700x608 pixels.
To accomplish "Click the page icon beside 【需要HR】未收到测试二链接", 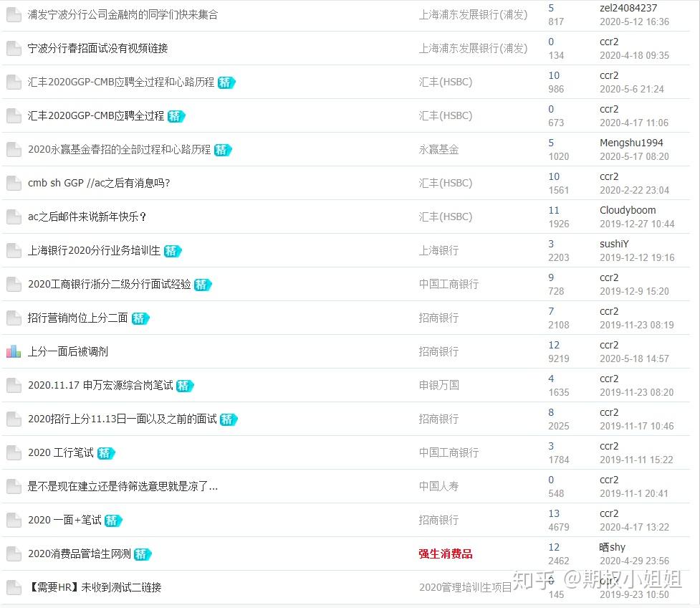I will coord(14,587).
